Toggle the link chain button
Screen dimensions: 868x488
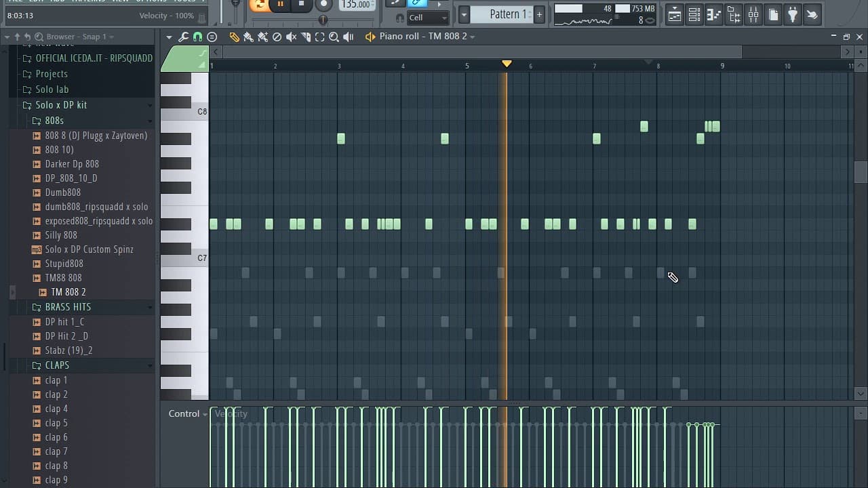[x=417, y=3]
